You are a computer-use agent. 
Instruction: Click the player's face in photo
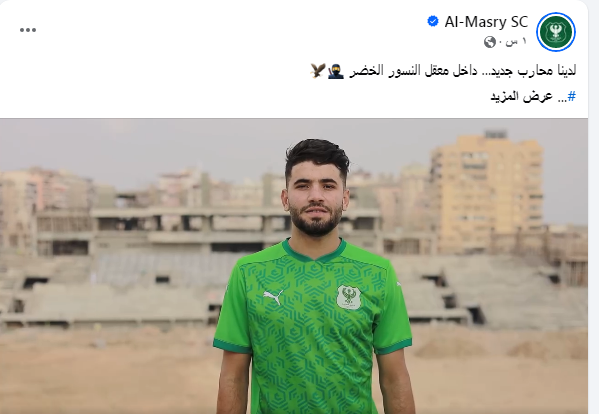click(316, 197)
